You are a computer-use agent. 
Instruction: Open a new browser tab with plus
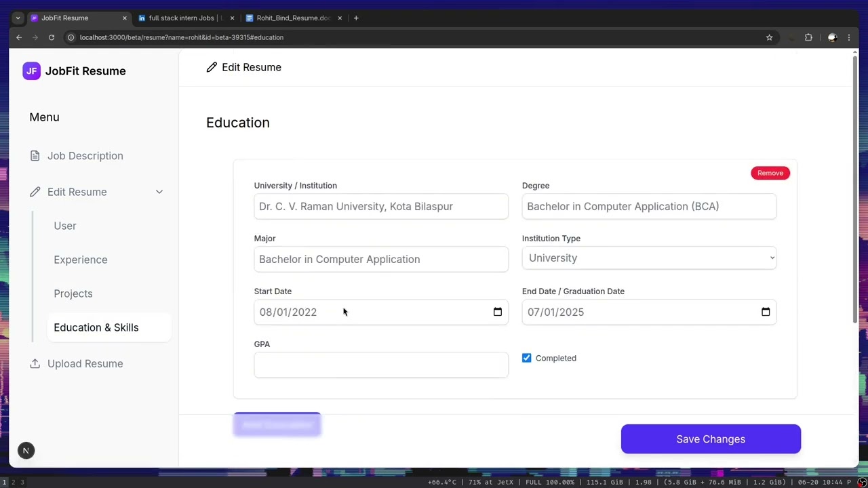pos(356,18)
